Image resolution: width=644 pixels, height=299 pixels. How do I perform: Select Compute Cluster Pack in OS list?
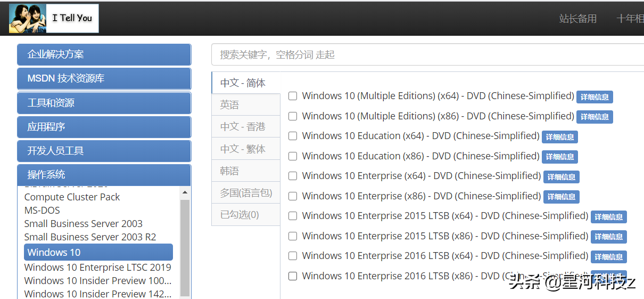72,197
